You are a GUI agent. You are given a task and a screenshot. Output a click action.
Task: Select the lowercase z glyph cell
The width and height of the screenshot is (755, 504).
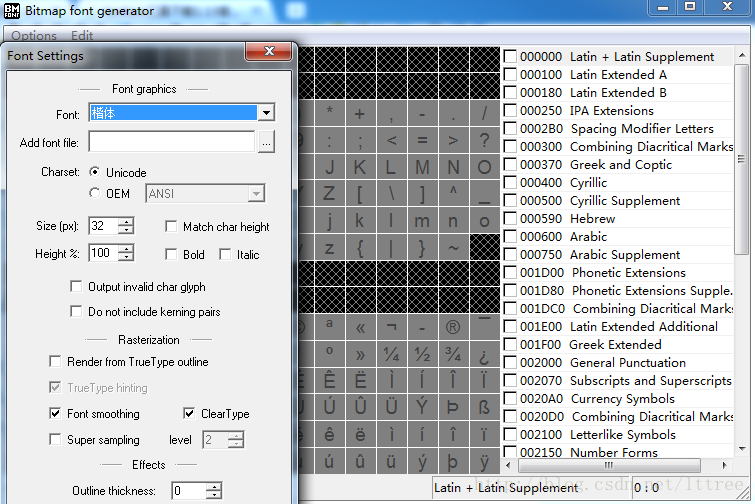329,247
